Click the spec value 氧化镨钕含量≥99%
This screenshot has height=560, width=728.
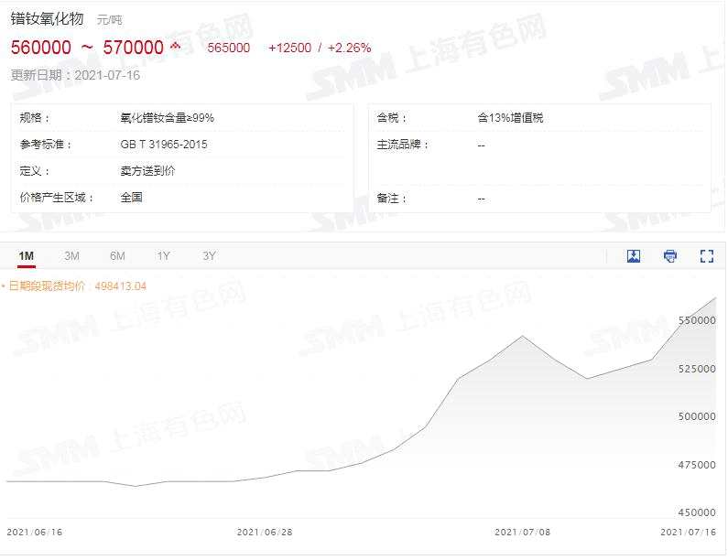pyautogui.click(x=168, y=118)
